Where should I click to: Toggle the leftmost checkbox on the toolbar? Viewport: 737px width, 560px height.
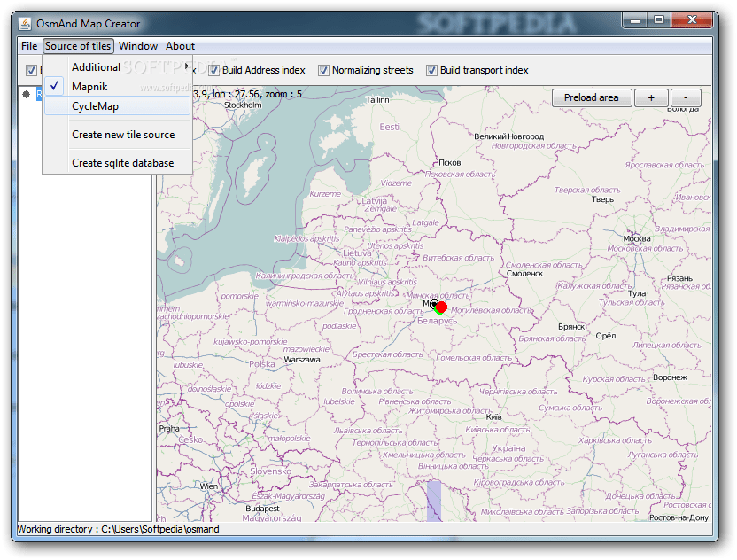click(31, 69)
